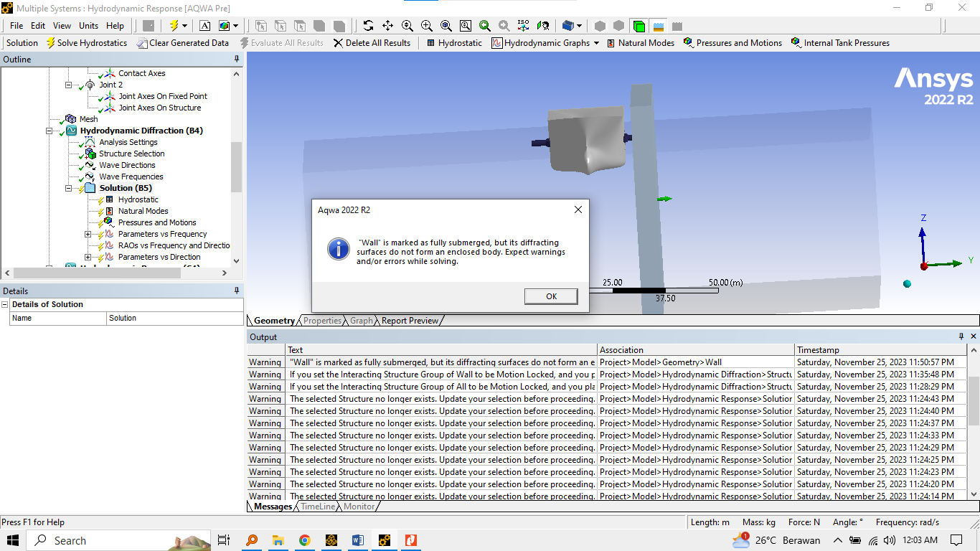The width and height of the screenshot is (980, 551).
Task: Set the ISO isometric view
Action: coord(523,25)
